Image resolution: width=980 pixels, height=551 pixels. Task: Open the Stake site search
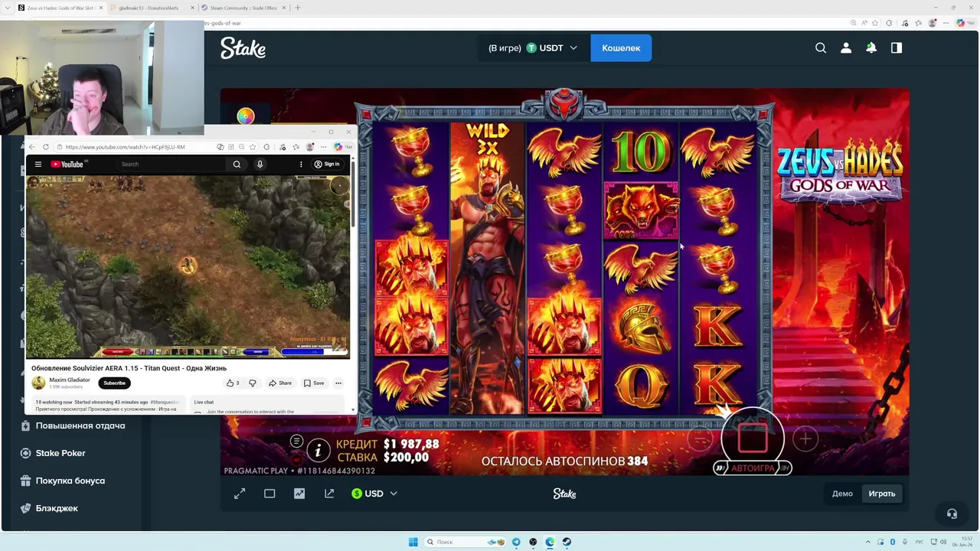tap(821, 47)
